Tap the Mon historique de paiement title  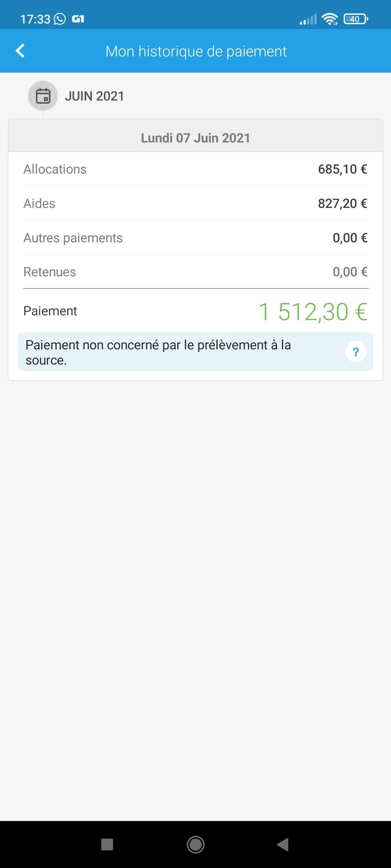(196, 51)
